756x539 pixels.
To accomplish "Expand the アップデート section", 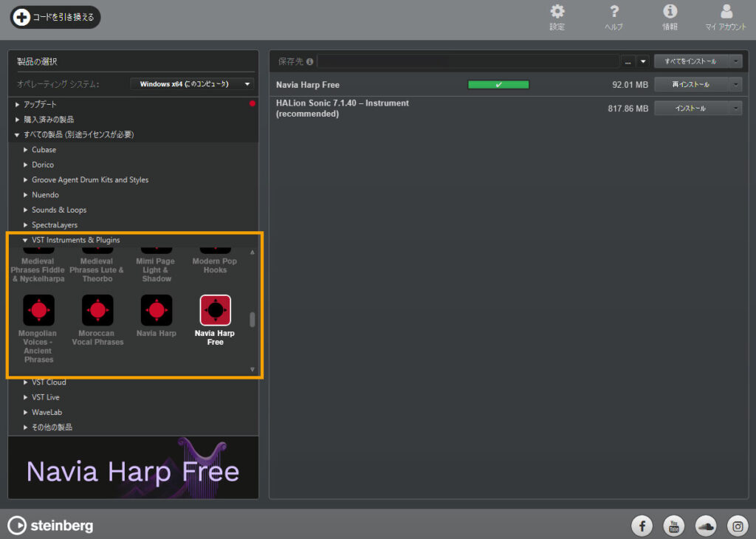I will 18,105.
